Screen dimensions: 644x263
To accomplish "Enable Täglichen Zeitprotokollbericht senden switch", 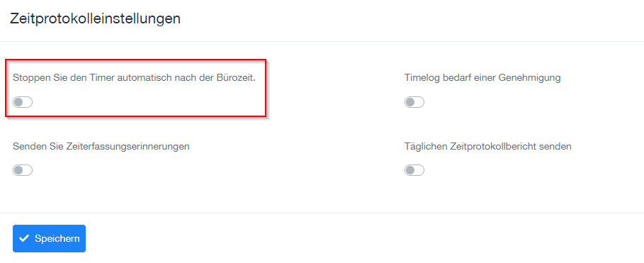I will [414, 170].
